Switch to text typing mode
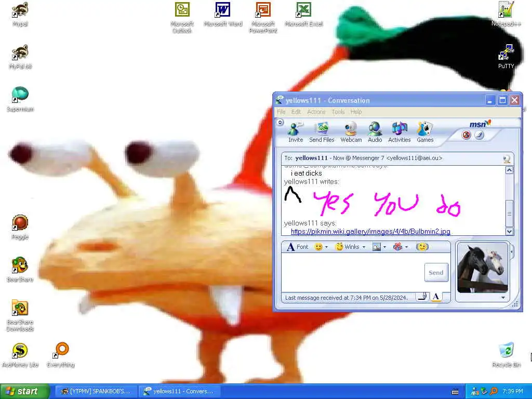532x399 pixels. click(x=436, y=297)
